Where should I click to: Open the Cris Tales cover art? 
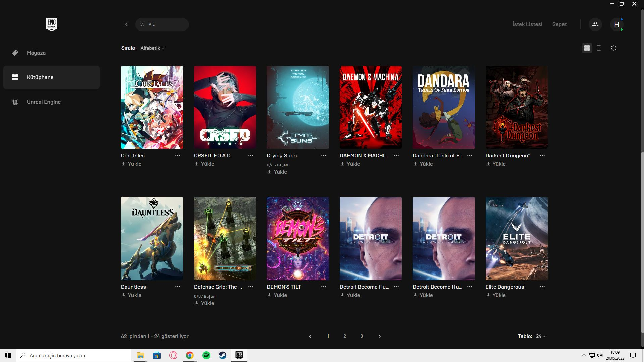[x=152, y=107]
